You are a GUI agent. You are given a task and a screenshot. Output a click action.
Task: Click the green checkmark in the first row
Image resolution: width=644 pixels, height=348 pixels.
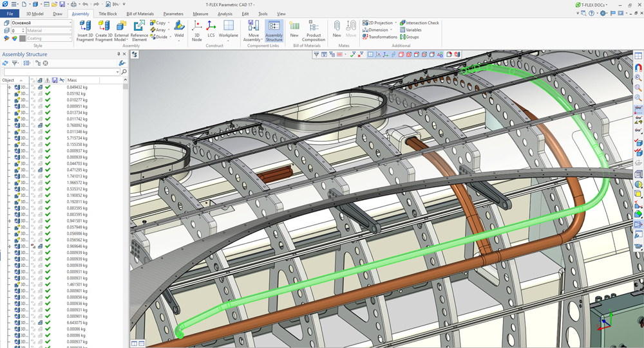coord(48,87)
